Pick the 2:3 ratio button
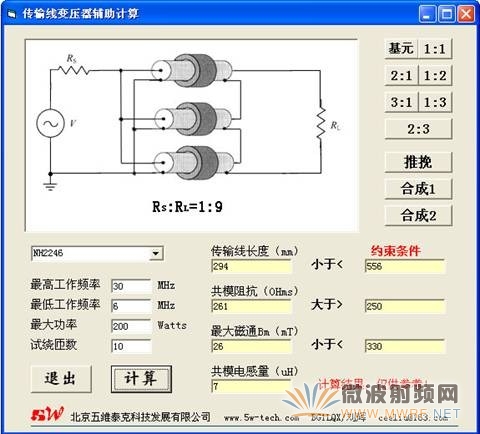This screenshot has height=434, width=480. pos(418,129)
